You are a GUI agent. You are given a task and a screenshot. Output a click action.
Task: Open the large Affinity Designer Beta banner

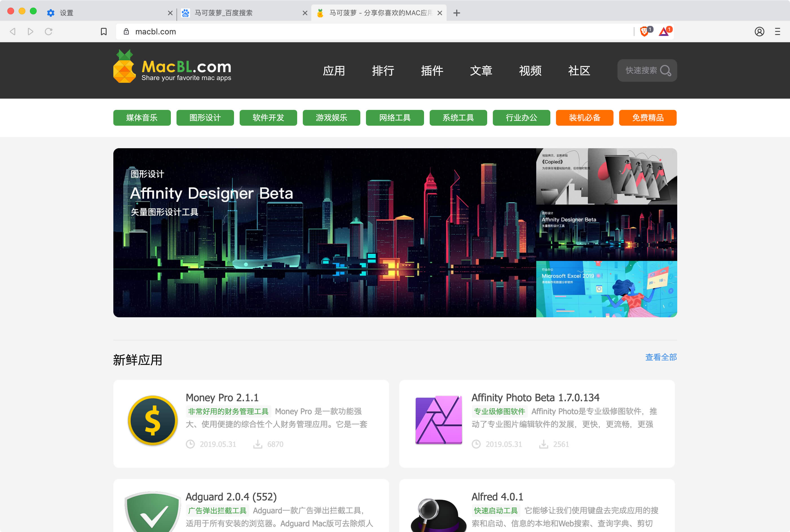(325, 233)
